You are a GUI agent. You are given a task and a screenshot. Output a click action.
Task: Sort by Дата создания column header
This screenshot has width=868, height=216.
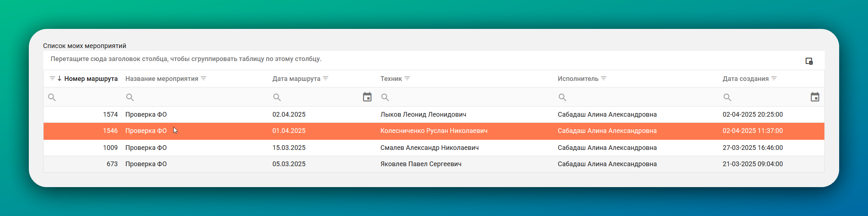point(746,79)
